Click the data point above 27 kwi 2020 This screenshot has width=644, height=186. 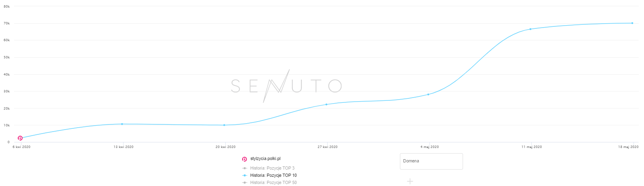click(326, 104)
